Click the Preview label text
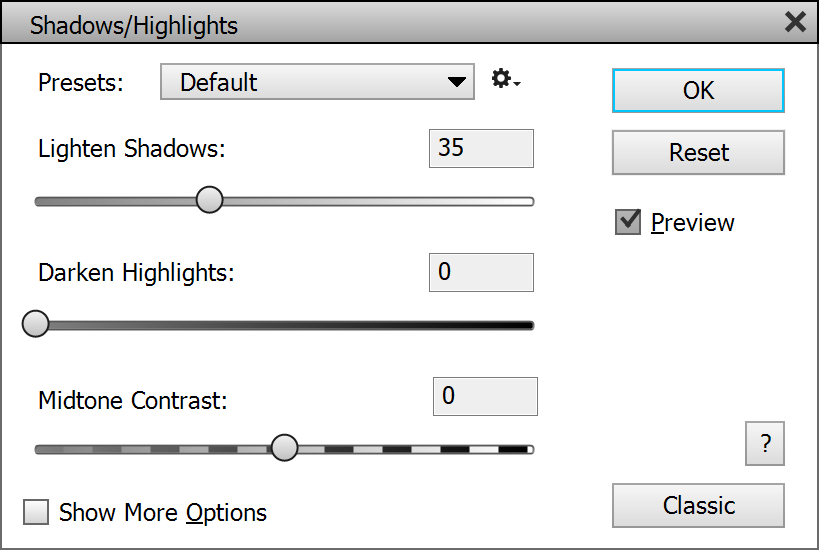The width and height of the screenshot is (819, 550). pyautogui.click(x=693, y=222)
